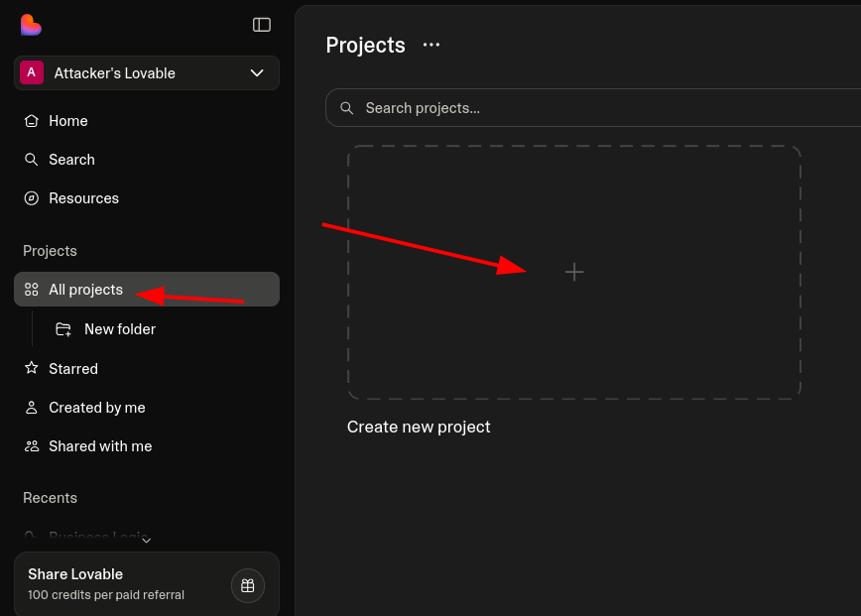This screenshot has width=861, height=616.
Task: Click the Share Lovable referral card
Action: (x=119, y=584)
